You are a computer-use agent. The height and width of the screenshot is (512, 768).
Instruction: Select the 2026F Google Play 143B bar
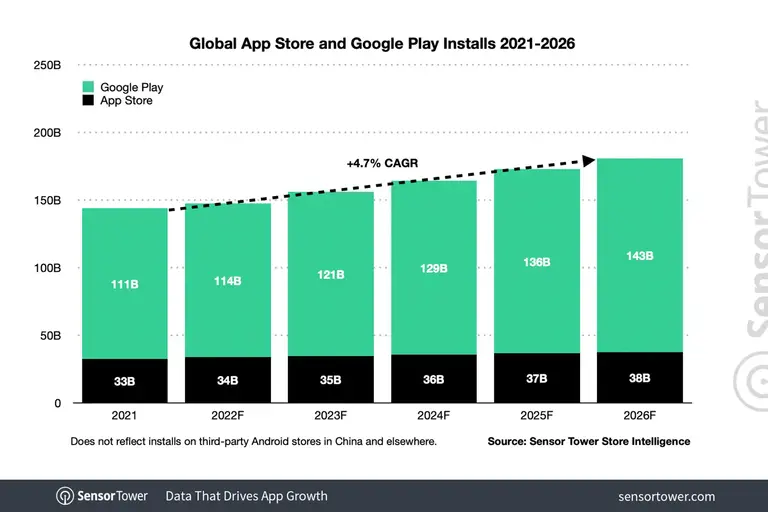[639, 255]
